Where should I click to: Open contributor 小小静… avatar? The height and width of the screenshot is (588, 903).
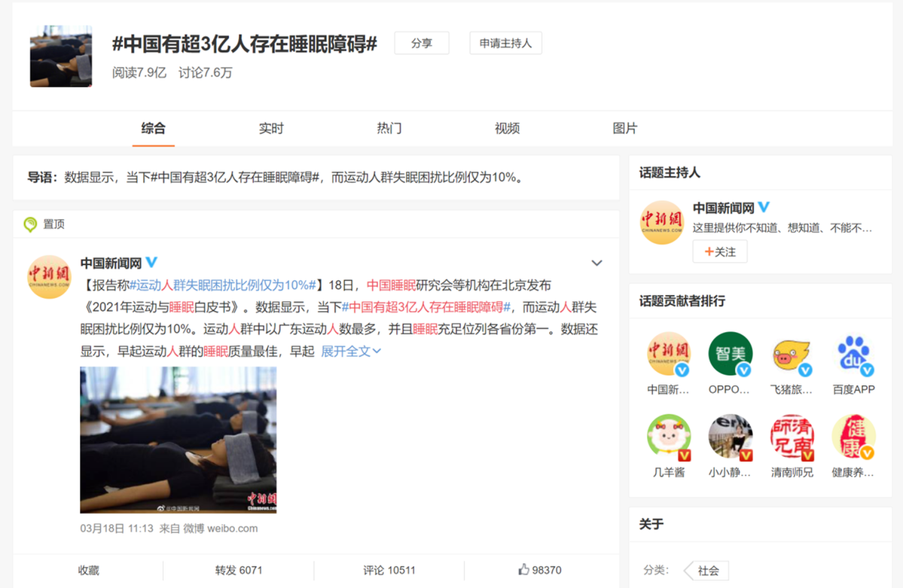[731, 437]
